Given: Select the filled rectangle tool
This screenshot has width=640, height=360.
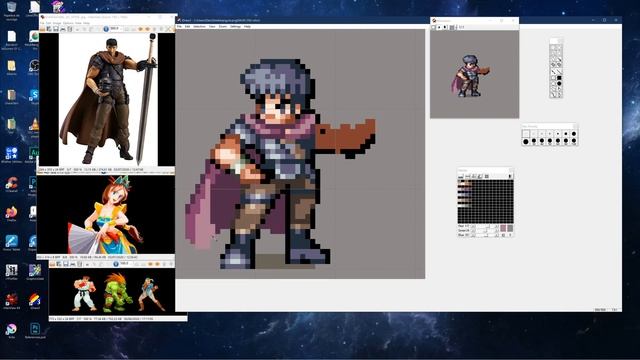Looking at the screenshot, I should pyautogui.click(x=559, y=78).
